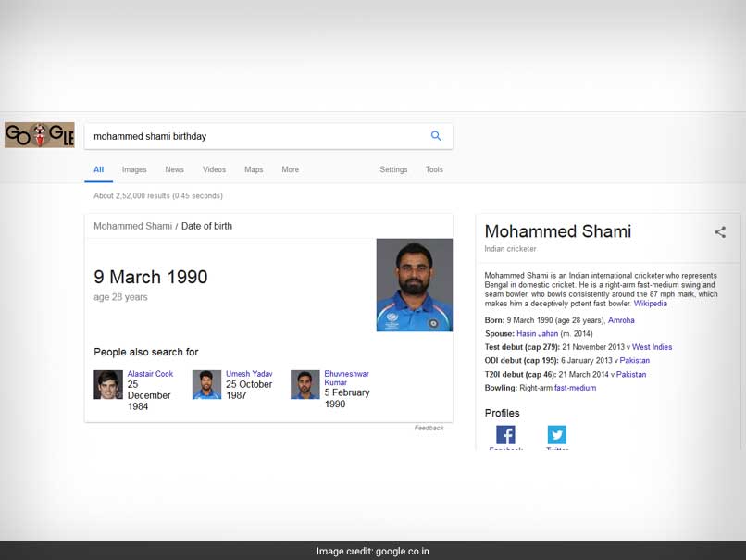This screenshot has height=560, width=746.
Task: Open the Twitter profile icon
Action: (557, 435)
